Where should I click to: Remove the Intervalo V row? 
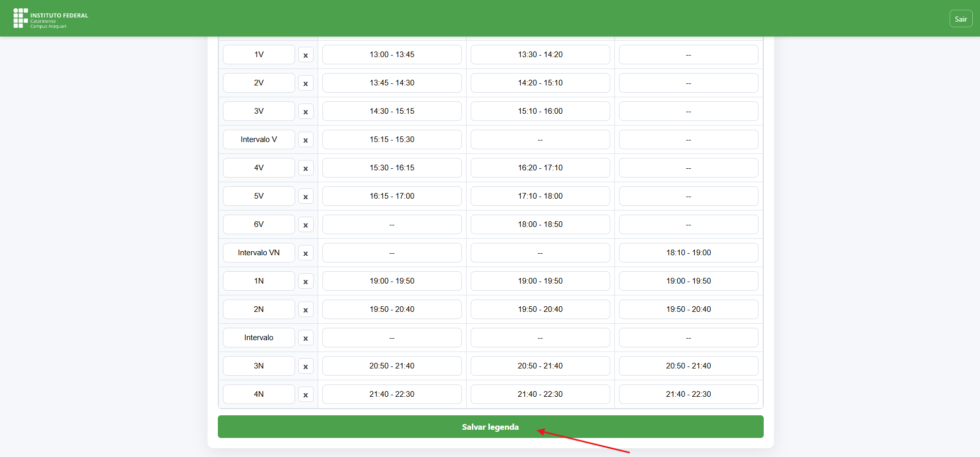pos(305,140)
